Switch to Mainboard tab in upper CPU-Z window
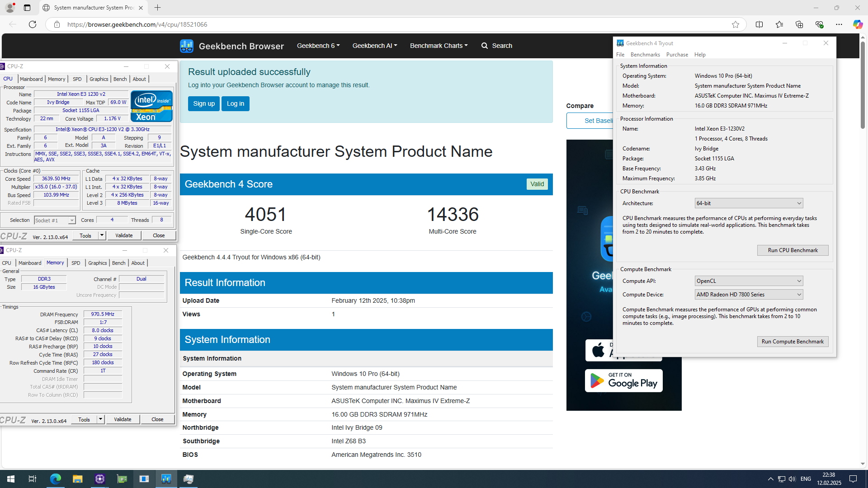Viewport: 868px width, 488px height. pos(31,79)
